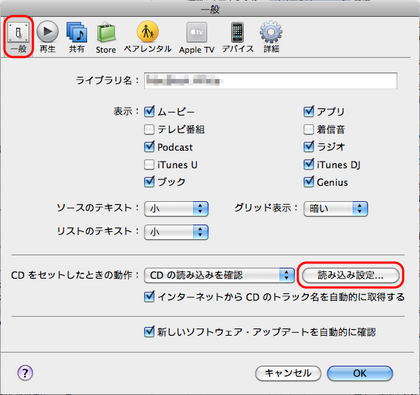Open the 一般 (General) preferences pane
Viewport: 420px width, 395px height.
(x=18, y=37)
